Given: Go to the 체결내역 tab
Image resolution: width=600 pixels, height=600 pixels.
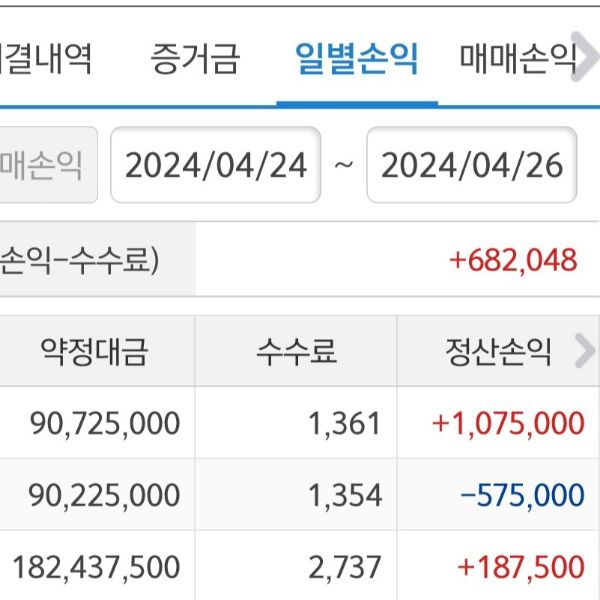Looking at the screenshot, I should pyautogui.click(x=45, y=58).
